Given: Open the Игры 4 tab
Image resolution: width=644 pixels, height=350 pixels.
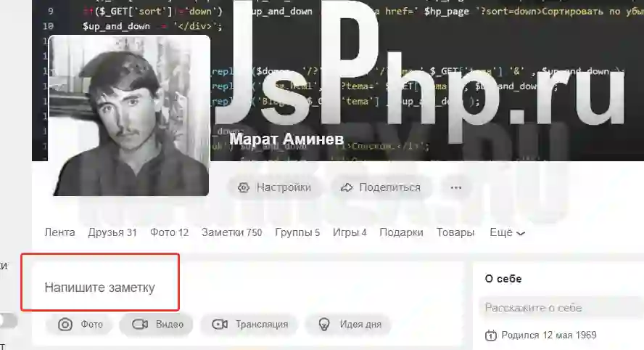Looking at the screenshot, I should (x=350, y=232).
